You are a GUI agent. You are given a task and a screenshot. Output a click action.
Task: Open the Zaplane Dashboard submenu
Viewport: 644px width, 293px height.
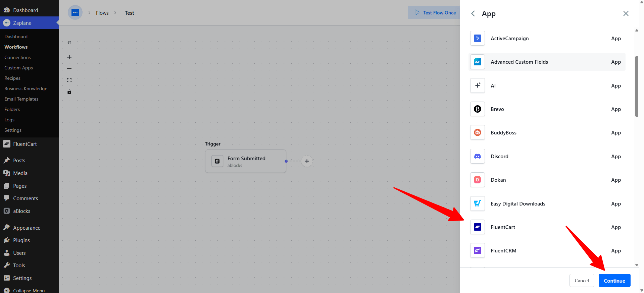click(16, 37)
